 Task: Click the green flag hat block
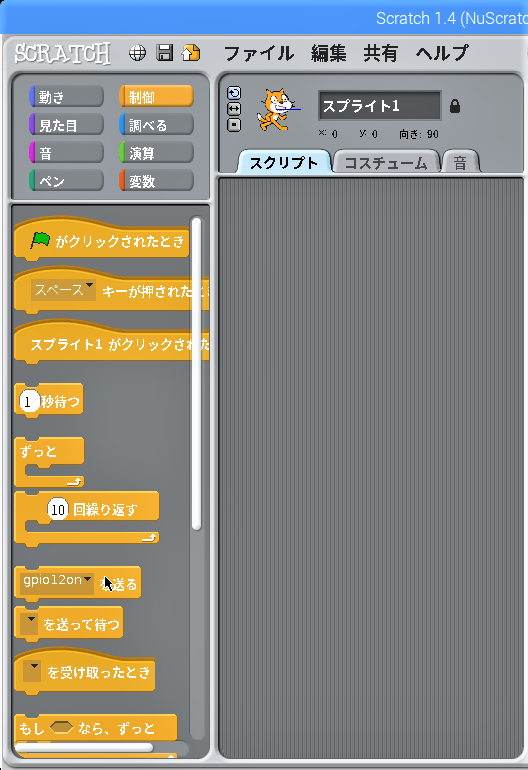click(102, 239)
